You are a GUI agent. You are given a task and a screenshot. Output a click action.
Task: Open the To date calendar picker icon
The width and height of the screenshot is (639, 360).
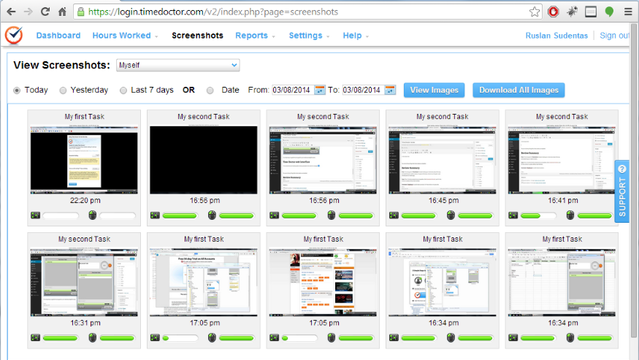coord(390,90)
